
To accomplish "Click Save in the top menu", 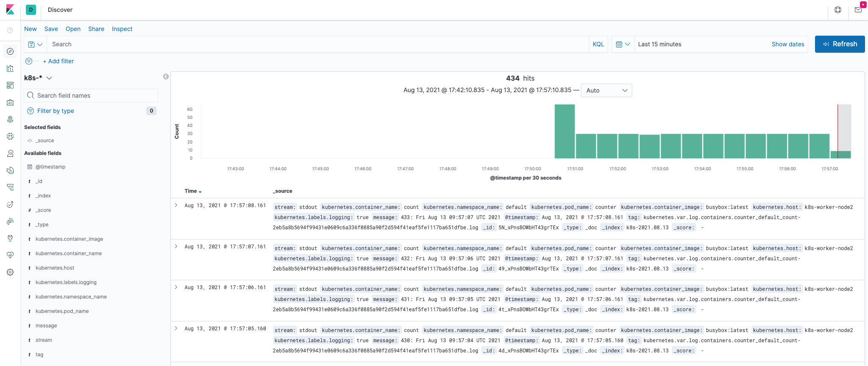I will tap(51, 29).
